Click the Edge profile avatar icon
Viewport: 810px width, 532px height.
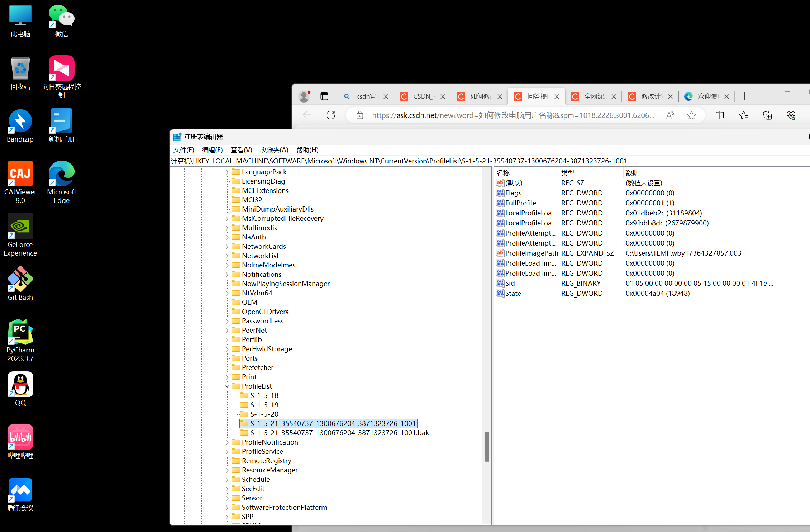coord(304,96)
